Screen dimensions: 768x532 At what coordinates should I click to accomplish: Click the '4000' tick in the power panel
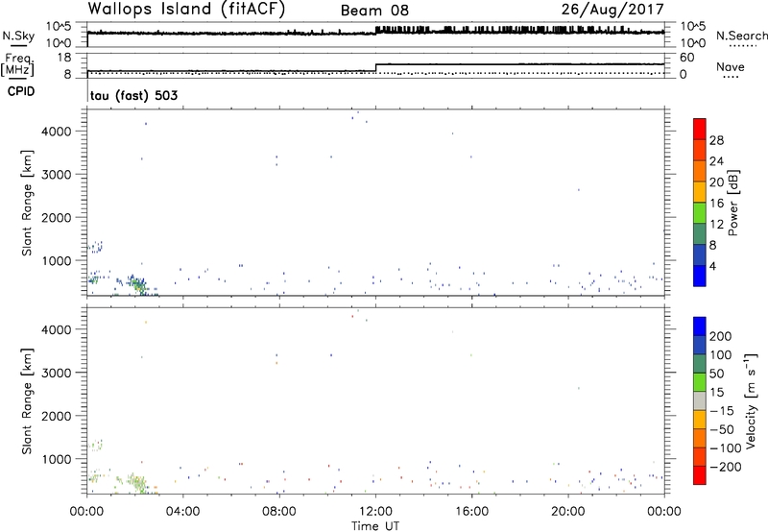pos(57,132)
